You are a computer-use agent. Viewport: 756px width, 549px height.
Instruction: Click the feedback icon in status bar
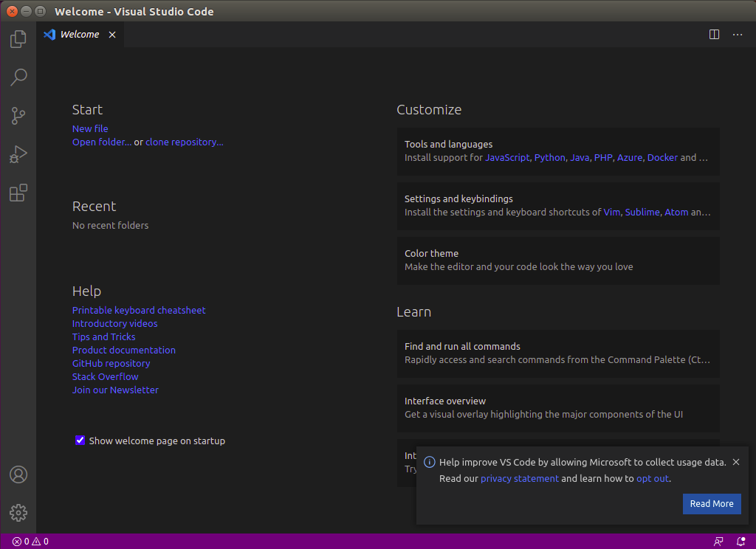718,542
